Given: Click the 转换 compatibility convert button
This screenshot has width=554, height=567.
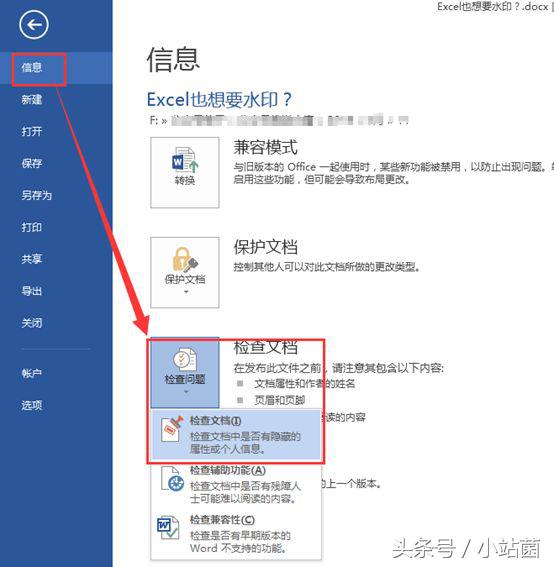Looking at the screenshot, I should [185, 172].
